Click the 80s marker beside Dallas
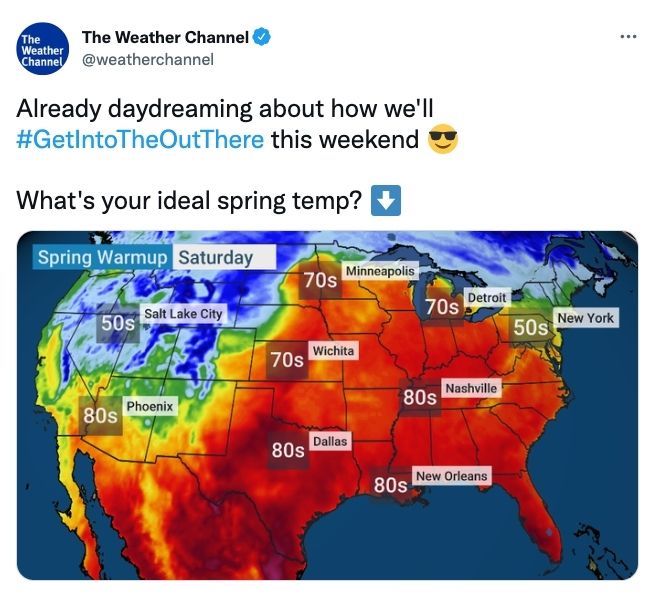Viewport: 657px width, 600px height. 288,450
